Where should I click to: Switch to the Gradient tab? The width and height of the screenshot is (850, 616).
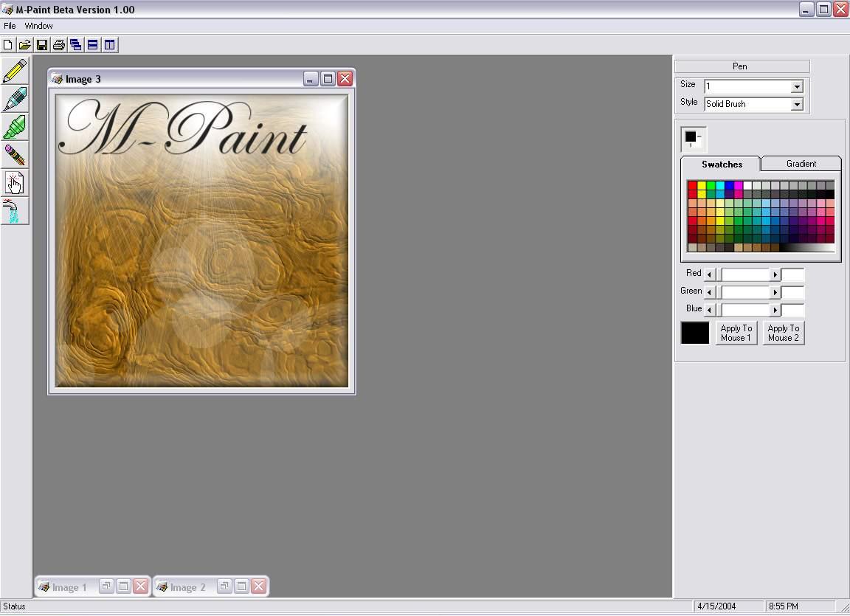pos(801,164)
